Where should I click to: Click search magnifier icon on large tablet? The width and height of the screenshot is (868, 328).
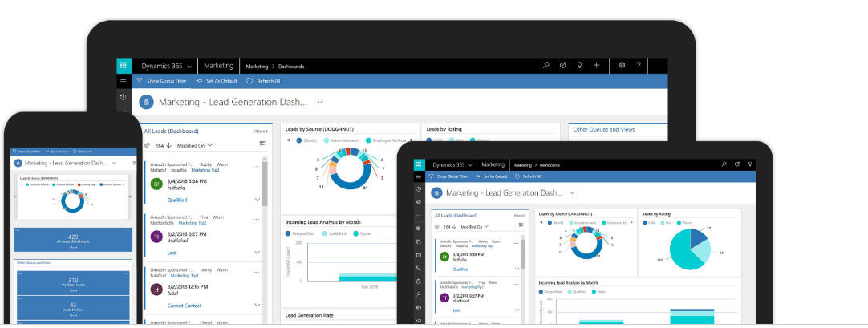tap(546, 65)
